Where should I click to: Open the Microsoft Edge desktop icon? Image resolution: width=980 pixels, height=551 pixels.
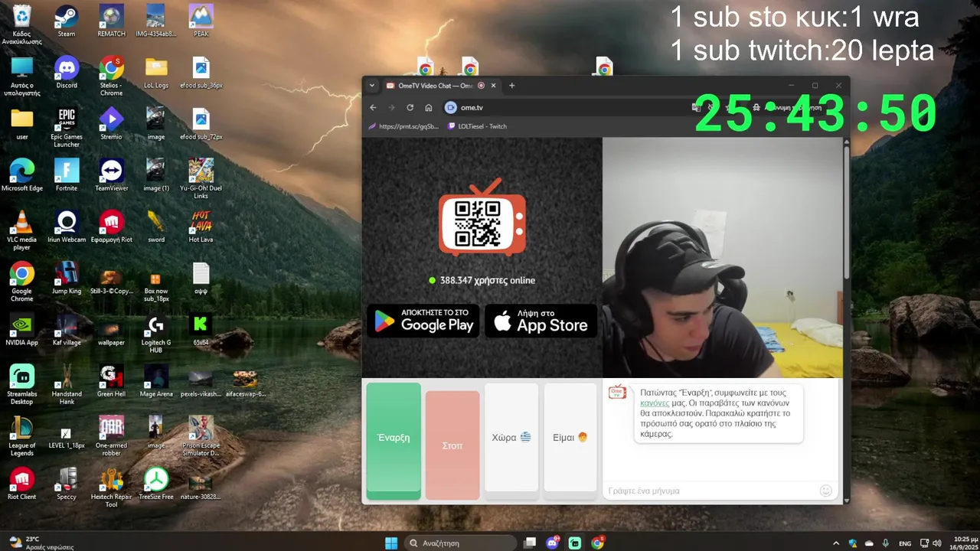coord(21,176)
